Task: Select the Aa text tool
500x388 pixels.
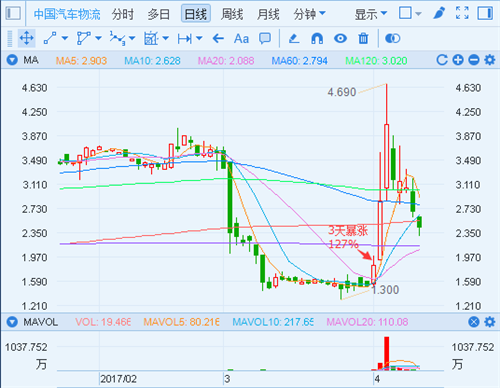Action: [x=241, y=39]
